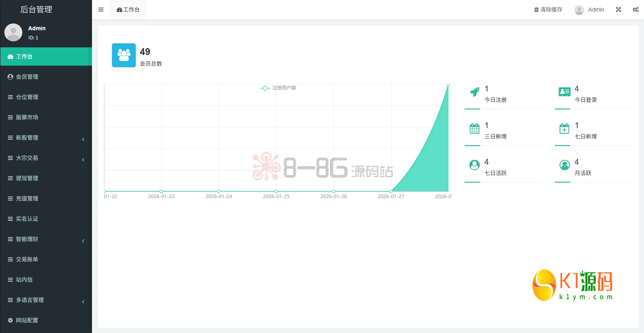Click the list icon next to 交易账单

coord(10,259)
